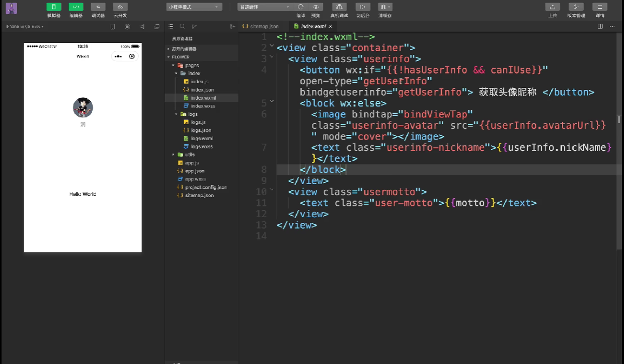Click the simulator record circle icon

click(127, 26)
